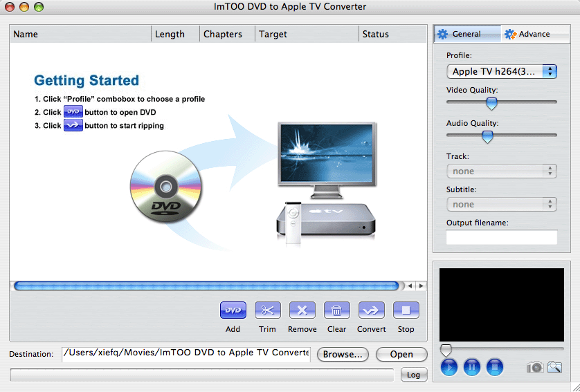Click the Browse... button
580x392 pixels.
click(x=343, y=354)
